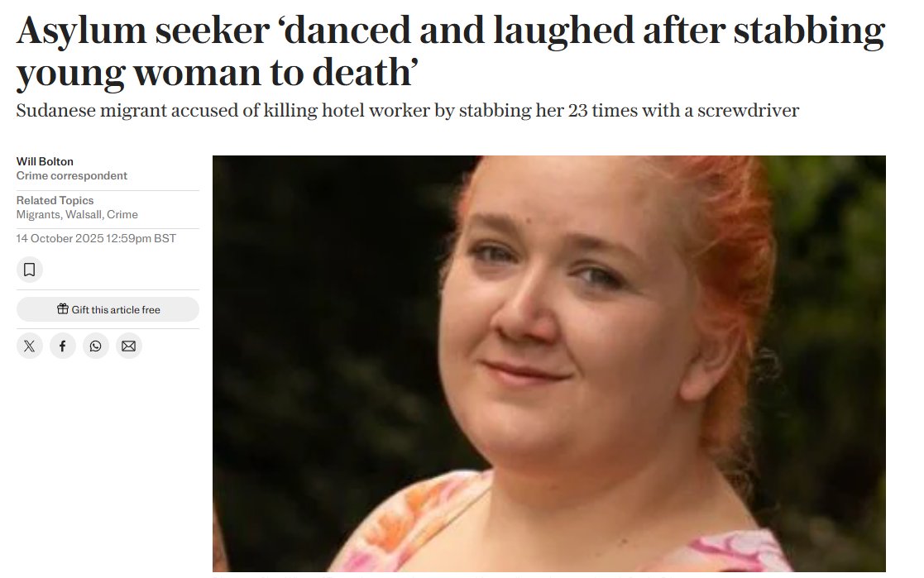Share the article on Facebook
Screen dimensions: 924x578
63,346
